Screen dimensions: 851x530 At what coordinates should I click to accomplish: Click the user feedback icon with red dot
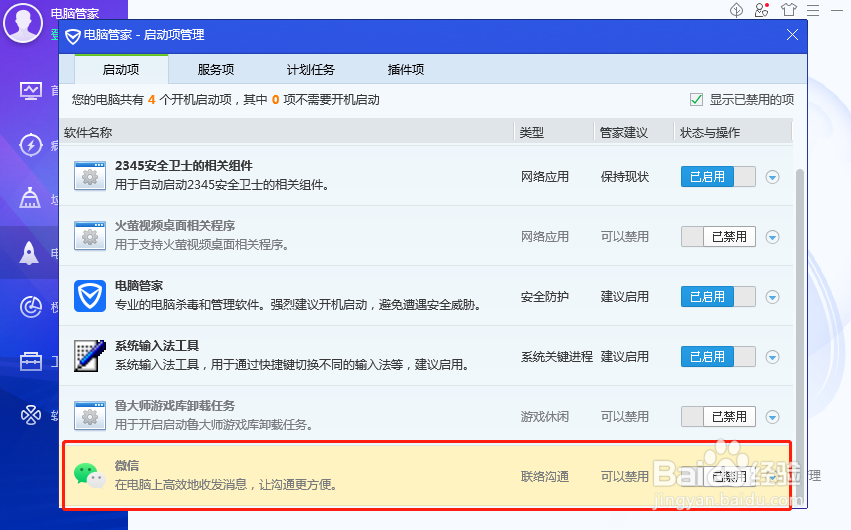[762, 10]
